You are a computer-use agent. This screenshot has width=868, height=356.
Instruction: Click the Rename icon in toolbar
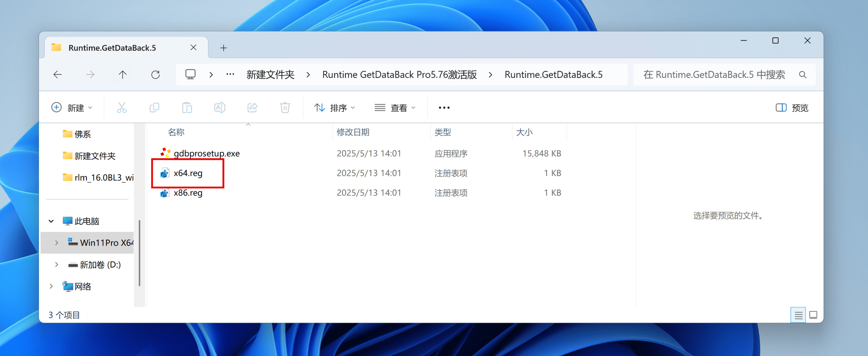tap(219, 108)
